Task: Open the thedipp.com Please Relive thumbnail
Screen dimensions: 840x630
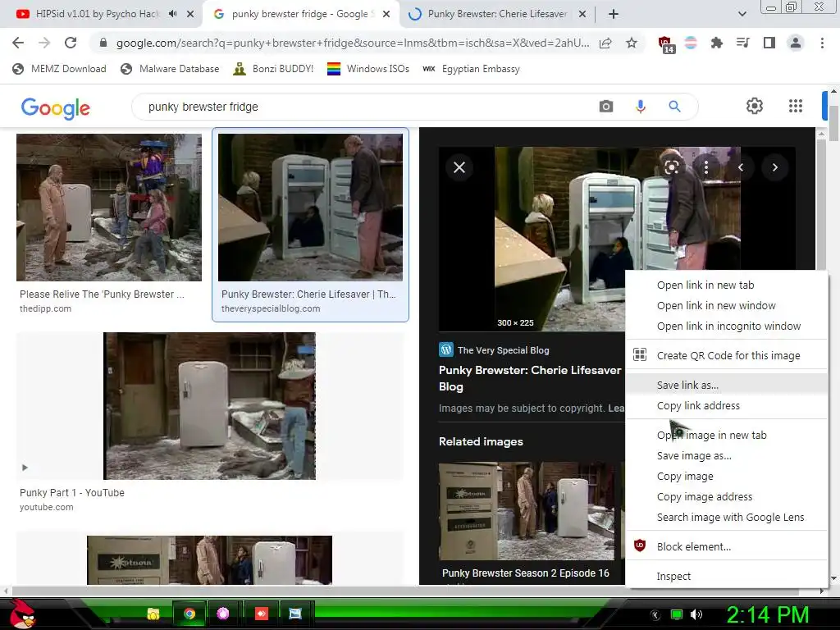Action: click(x=109, y=208)
